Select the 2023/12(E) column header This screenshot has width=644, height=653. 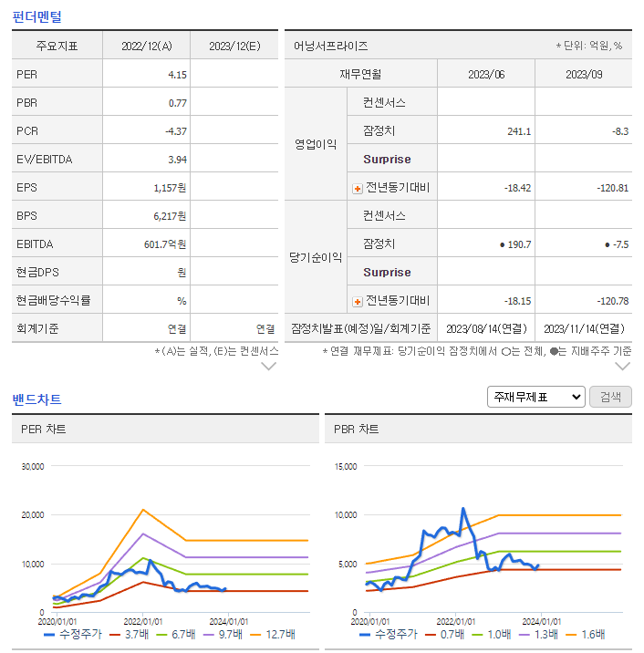234,46
